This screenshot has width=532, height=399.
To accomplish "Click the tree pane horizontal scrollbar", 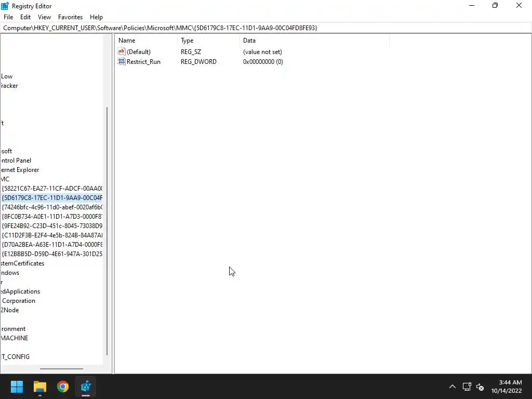I will 61,369.
